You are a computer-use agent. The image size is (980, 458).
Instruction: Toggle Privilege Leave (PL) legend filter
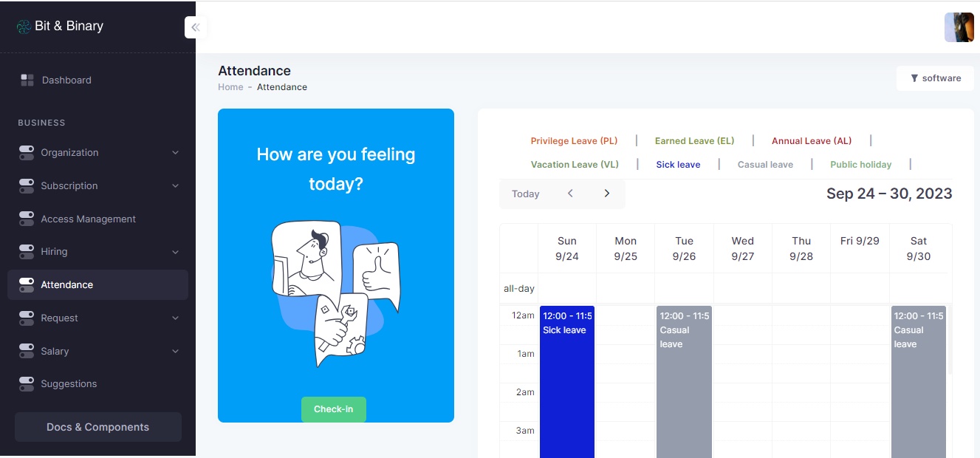click(x=574, y=141)
